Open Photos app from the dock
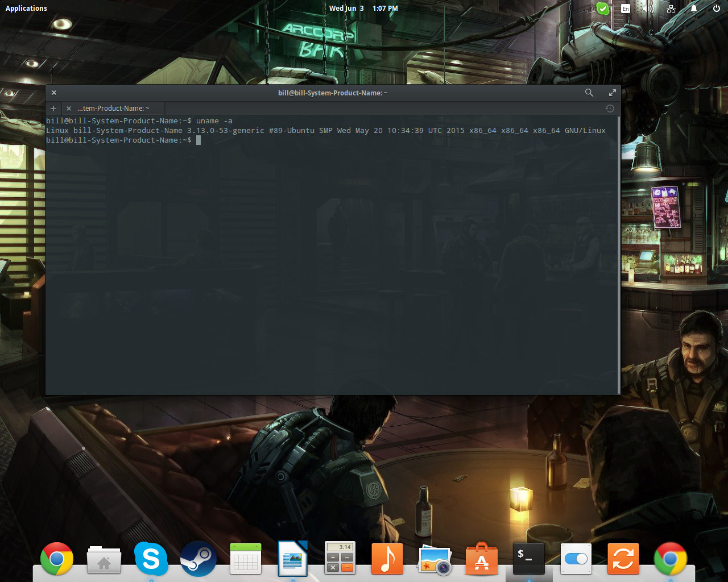 pyautogui.click(x=435, y=560)
